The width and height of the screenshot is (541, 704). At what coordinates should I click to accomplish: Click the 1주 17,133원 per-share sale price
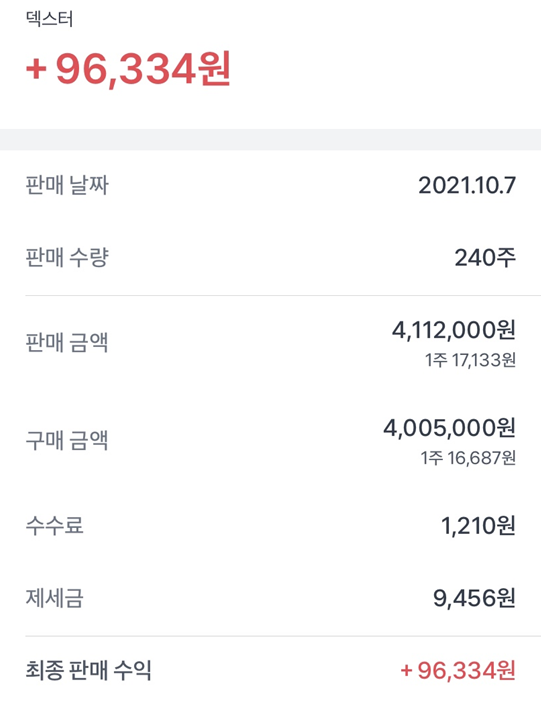coord(470,360)
